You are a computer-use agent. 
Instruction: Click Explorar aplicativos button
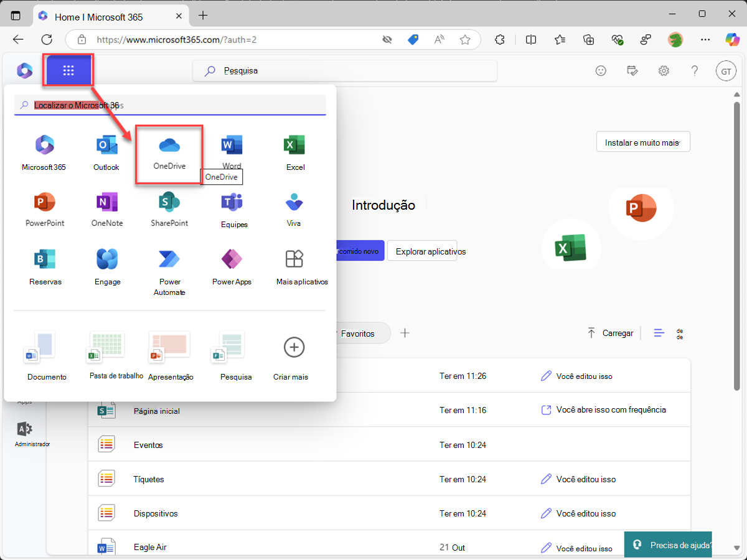pyautogui.click(x=422, y=251)
